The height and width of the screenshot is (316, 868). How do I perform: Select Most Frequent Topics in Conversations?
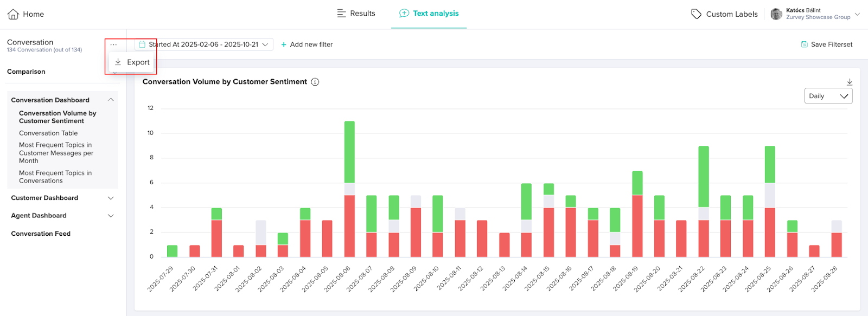tap(55, 177)
